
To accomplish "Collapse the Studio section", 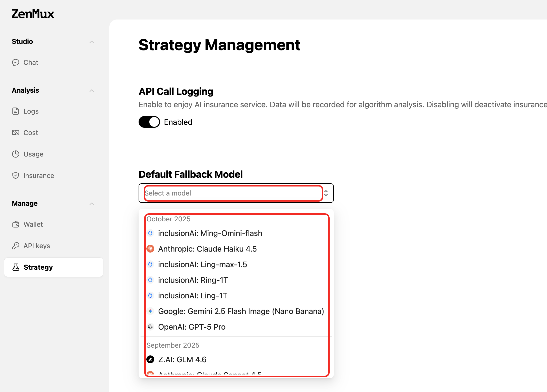I will [x=92, y=42].
